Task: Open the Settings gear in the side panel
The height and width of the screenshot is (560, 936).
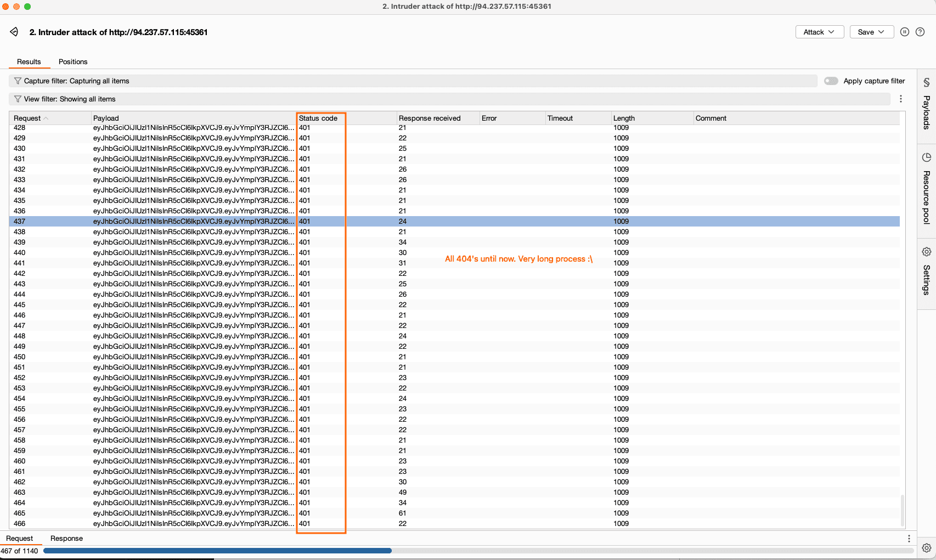Action: [927, 252]
